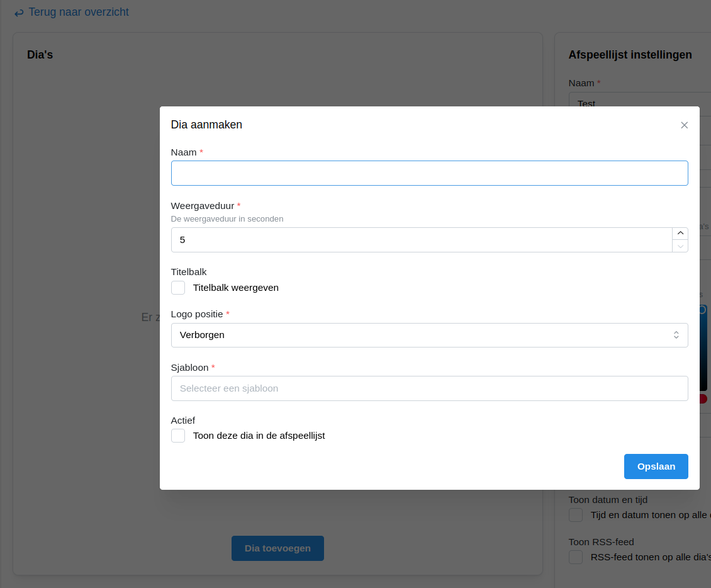Enable the Titelbalk weergeven checkbox
Image resolution: width=711 pixels, height=588 pixels.
(178, 288)
